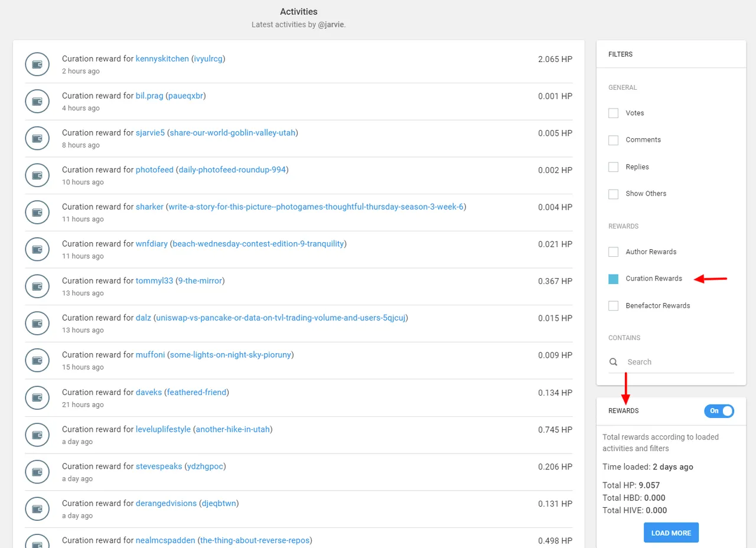This screenshot has height=548, width=756.
Task: Open the ivyulrcg post link
Action: coord(208,58)
